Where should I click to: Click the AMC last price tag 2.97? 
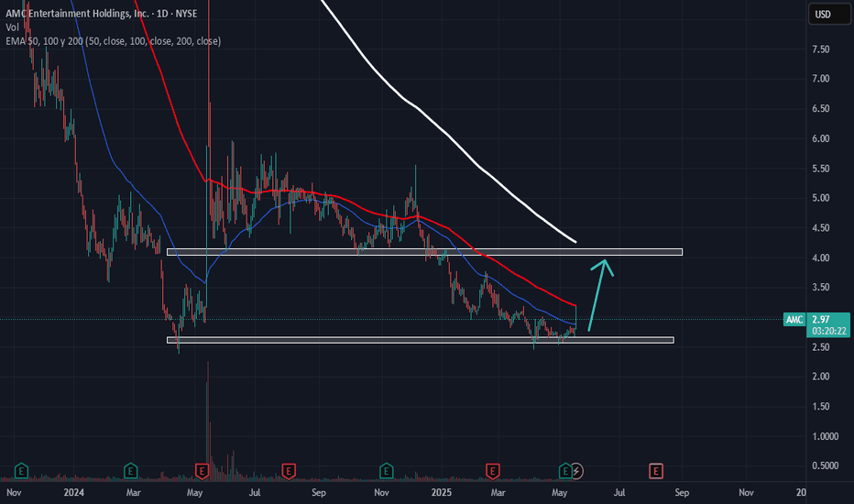pos(821,319)
